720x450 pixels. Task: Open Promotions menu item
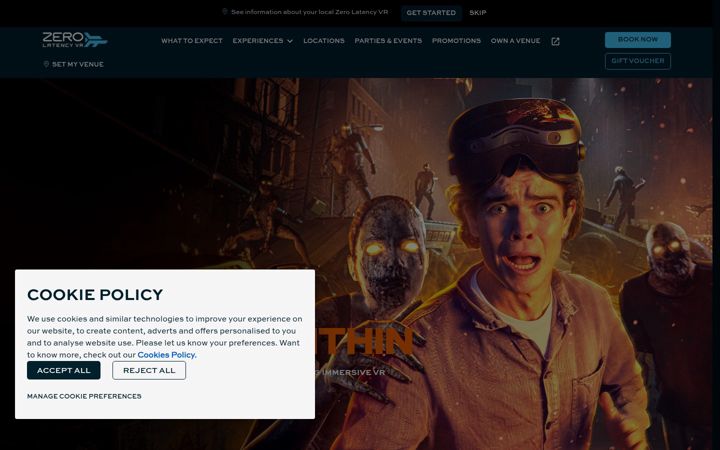pos(456,41)
